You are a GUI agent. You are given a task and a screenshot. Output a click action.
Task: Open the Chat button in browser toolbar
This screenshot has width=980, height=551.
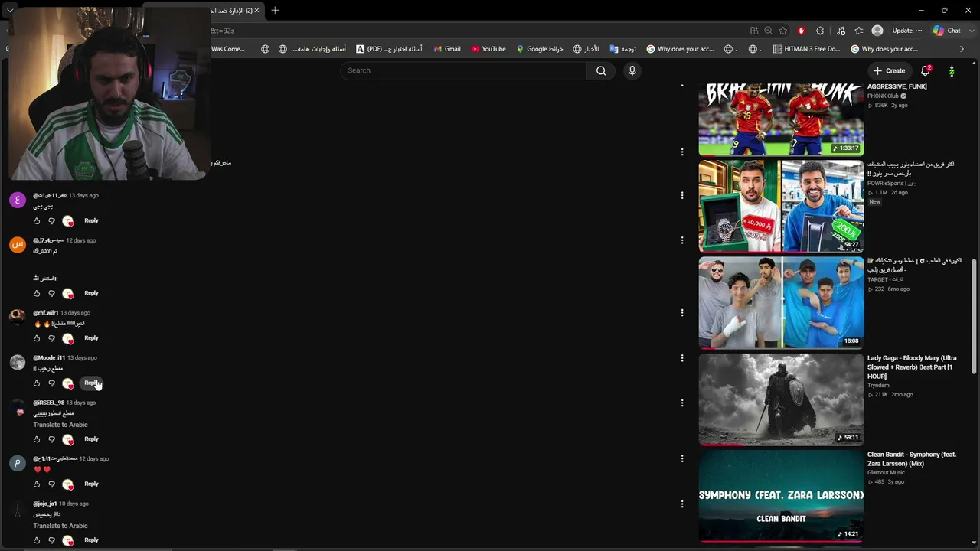point(947,31)
